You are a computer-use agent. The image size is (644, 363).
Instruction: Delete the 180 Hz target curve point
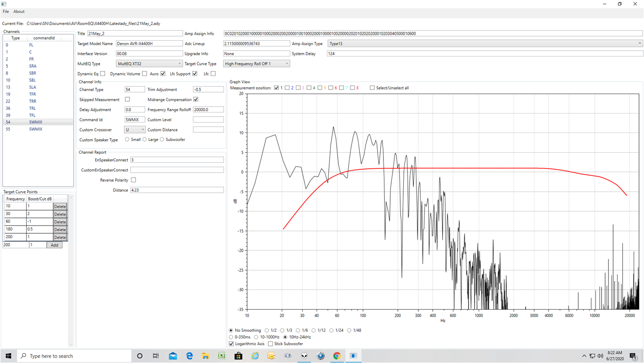coord(60,230)
